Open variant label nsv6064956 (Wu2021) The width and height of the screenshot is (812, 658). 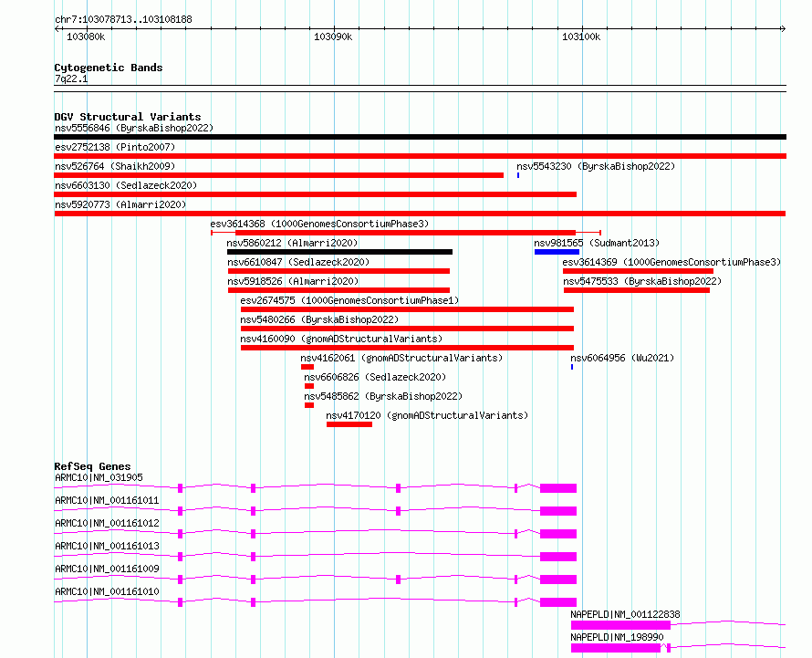(622, 358)
